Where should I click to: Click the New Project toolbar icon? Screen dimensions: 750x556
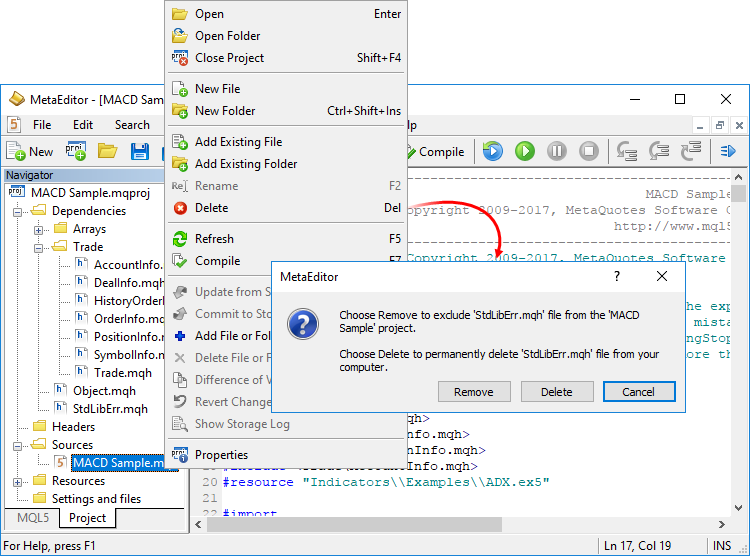pos(76,151)
